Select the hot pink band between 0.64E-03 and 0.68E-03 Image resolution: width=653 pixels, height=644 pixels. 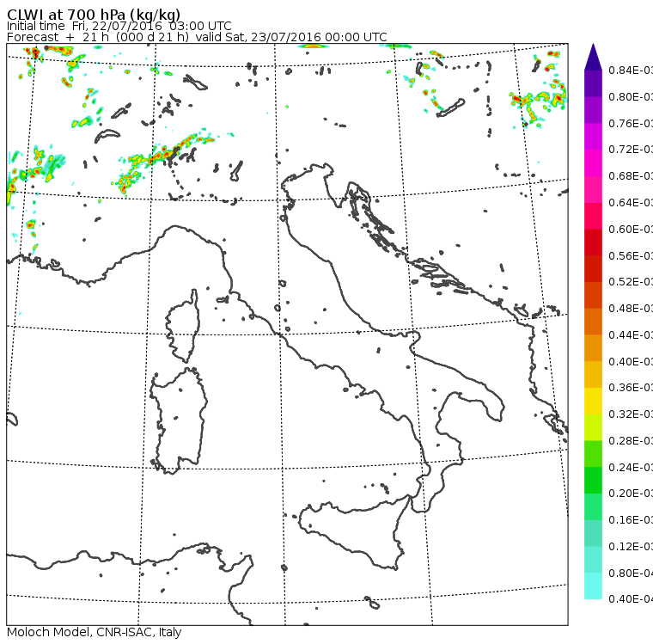tap(593, 189)
